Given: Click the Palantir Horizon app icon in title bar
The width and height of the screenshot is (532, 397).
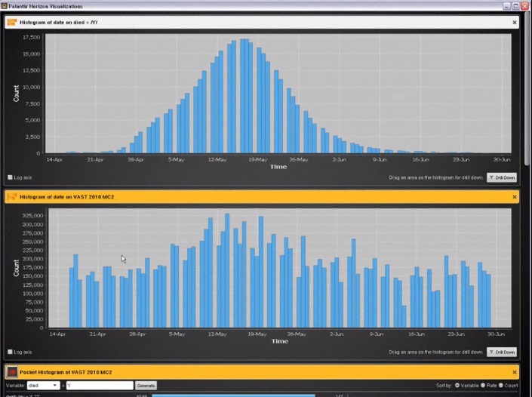Looking at the screenshot, I should (x=4, y=6).
